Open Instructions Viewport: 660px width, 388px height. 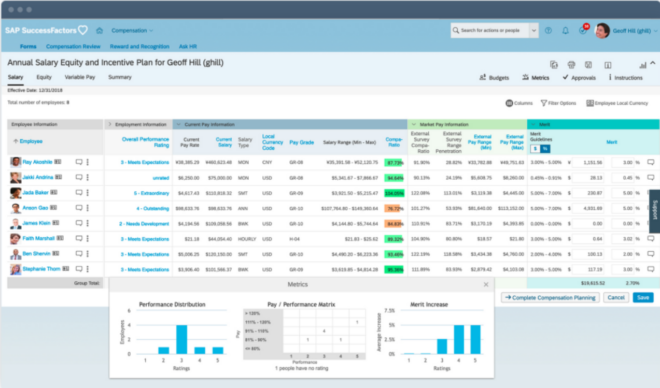[625, 77]
